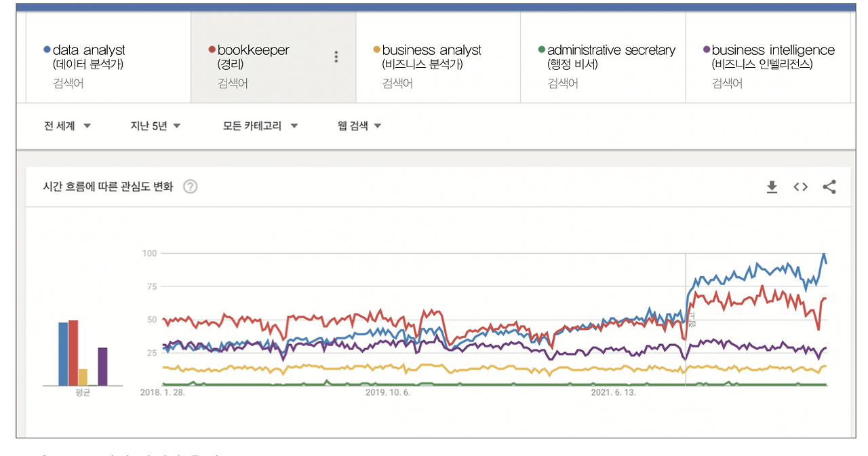Open the 모든 카테고리 category dropdown
The image size is (868, 456).
coord(259,126)
